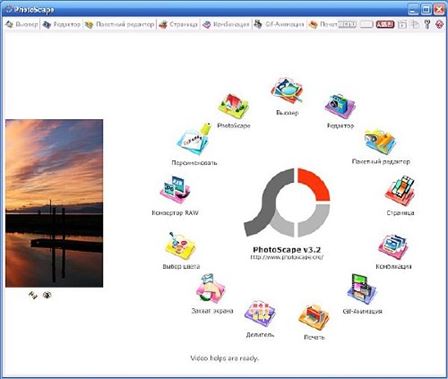
Task: Open the photoscape.org website link
Action: click(x=287, y=257)
